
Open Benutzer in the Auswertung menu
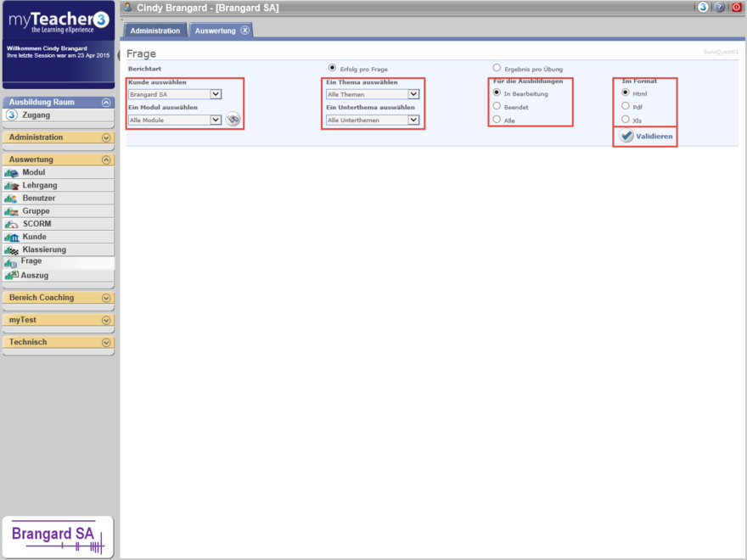(39, 199)
